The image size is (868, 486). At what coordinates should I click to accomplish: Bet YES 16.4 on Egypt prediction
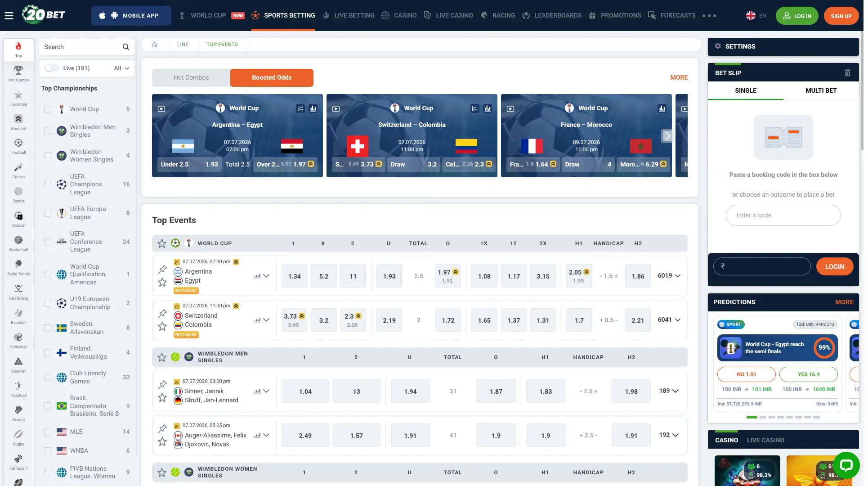pyautogui.click(x=808, y=375)
